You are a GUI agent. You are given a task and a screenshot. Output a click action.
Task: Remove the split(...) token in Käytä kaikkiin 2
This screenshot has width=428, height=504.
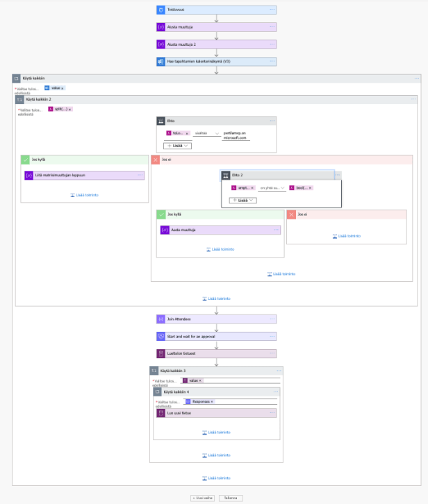click(x=69, y=110)
